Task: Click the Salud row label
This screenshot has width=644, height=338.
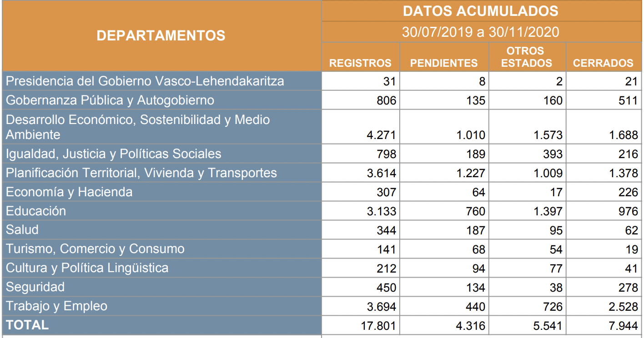Action: click(x=22, y=230)
